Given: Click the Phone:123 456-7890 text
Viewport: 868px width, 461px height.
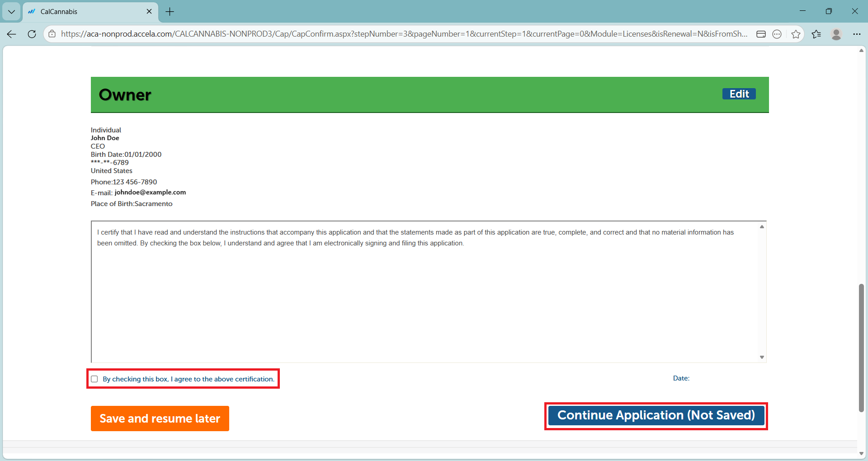Looking at the screenshot, I should tap(124, 182).
